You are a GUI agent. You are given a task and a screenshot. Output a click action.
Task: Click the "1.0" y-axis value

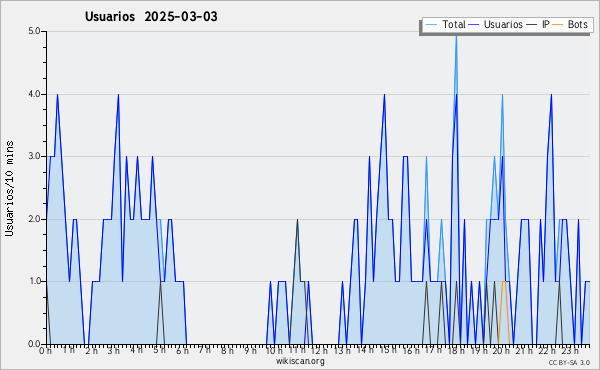pos(34,282)
